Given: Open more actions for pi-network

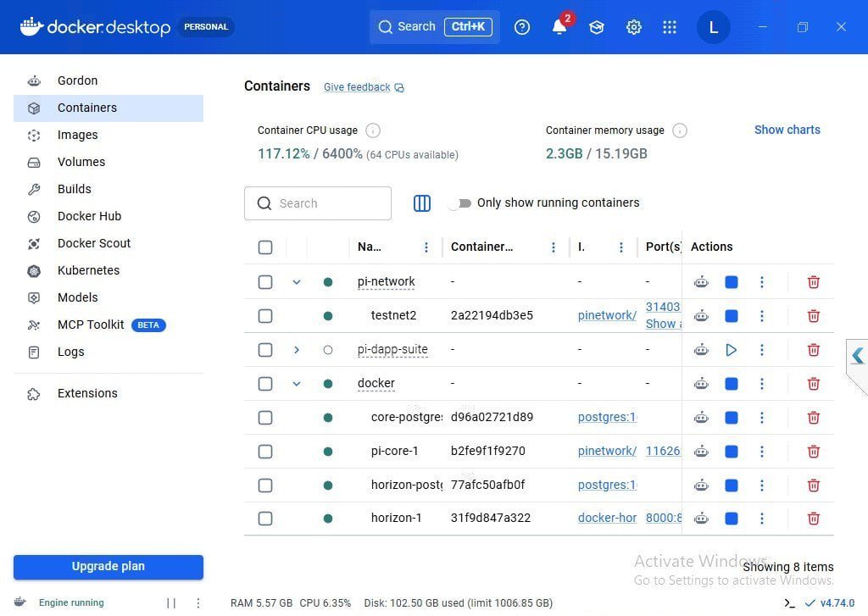Looking at the screenshot, I should (x=762, y=282).
